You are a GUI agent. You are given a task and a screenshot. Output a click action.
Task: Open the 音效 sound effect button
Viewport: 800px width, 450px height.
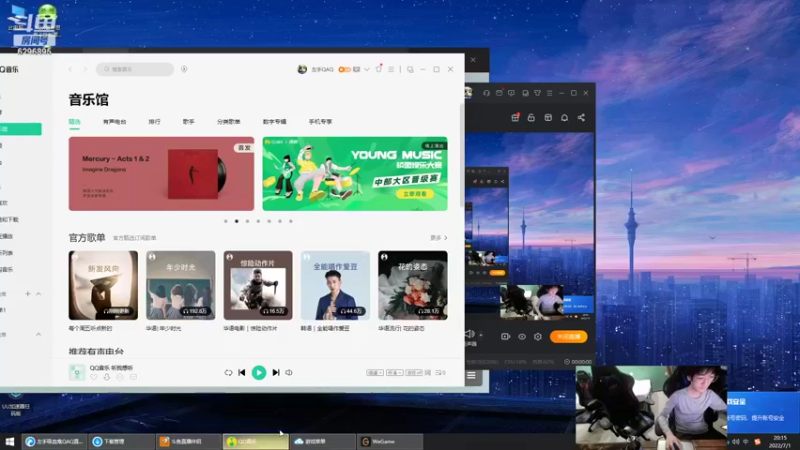point(414,373)
